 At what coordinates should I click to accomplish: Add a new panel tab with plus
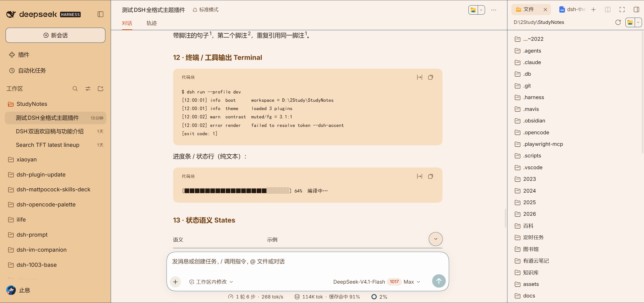point(593,10)
